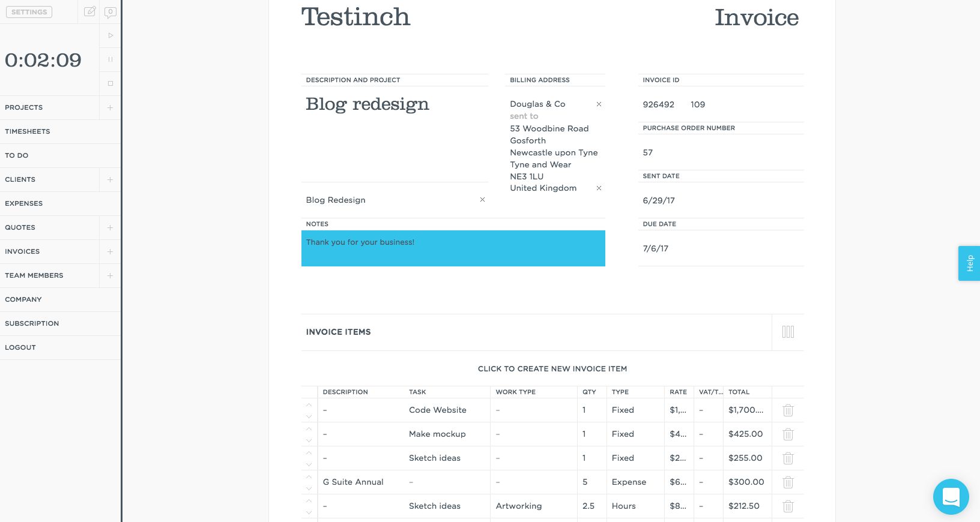Viewport: 980px width, 522px height.
Task: Move Make mockup item up
Action: [x=309, y=429]
